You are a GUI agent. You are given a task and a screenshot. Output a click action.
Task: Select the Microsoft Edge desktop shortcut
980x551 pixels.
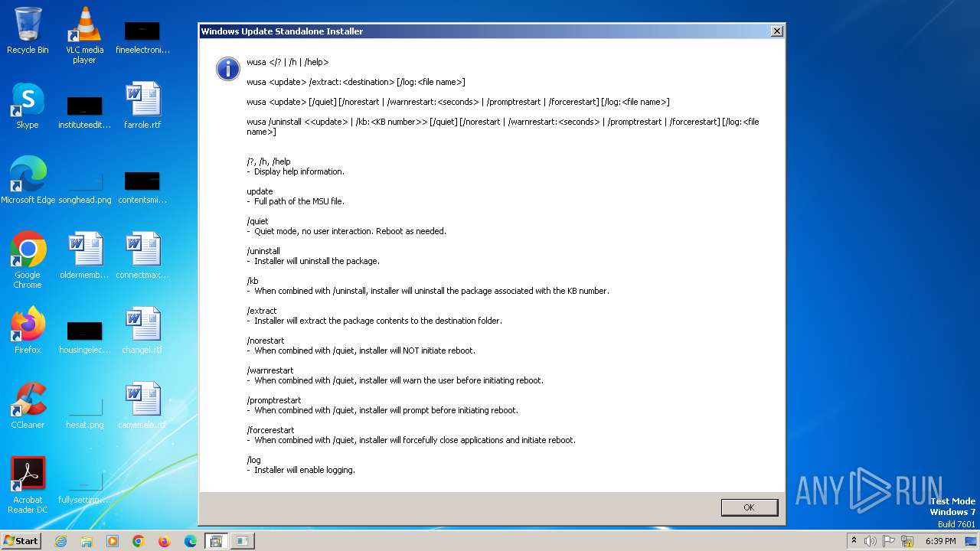pyautogui.click(x=28, y=181)
